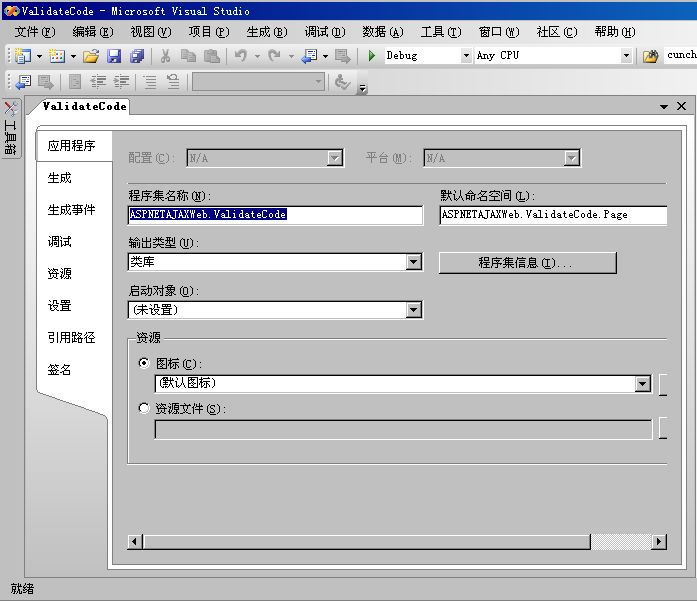Click Navigate Forward icon in top toolbar
697x601 pixels.
coord(343,56)
